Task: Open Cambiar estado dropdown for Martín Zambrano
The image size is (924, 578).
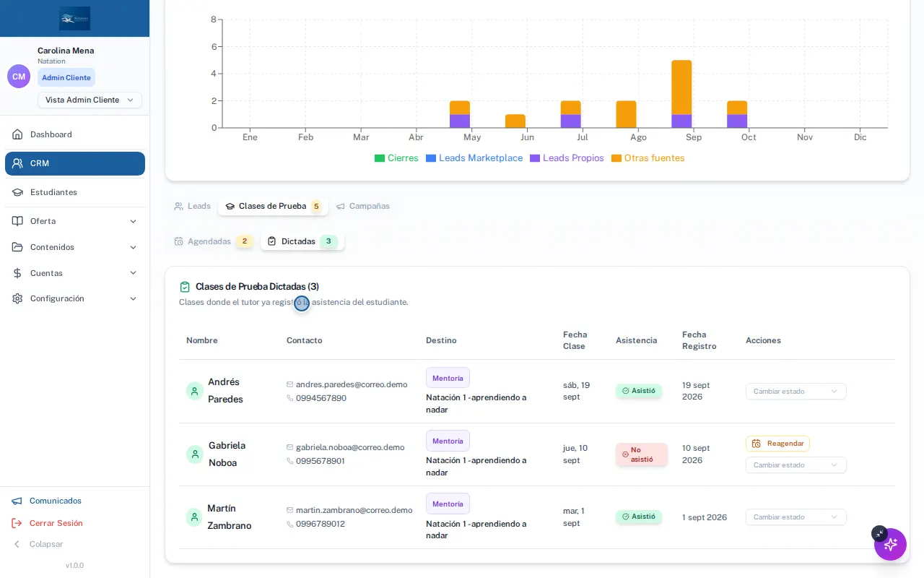Action: point(796,517)
